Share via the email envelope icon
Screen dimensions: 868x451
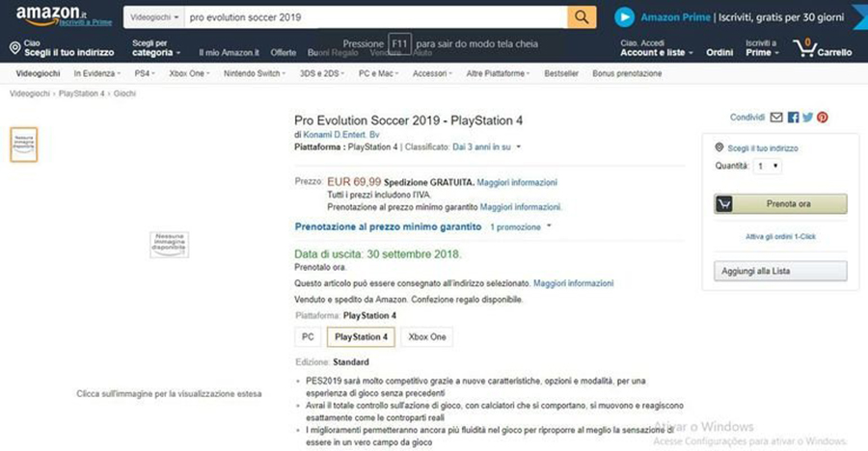click(x=776, y=118)
